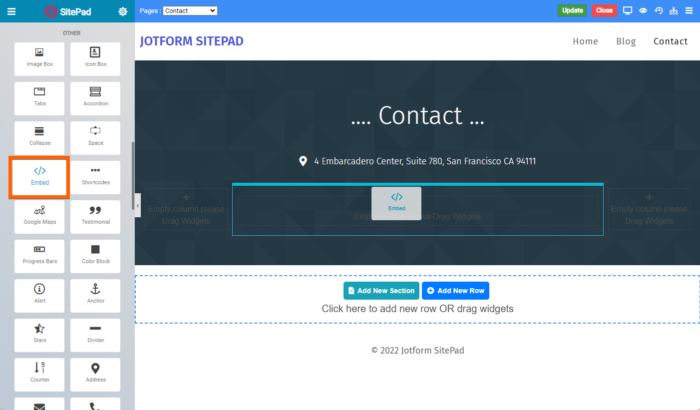Select the Embed widget in sidebar
This screenshot has height=410, width=700.
pyautogui.click(x=39, y=177)
